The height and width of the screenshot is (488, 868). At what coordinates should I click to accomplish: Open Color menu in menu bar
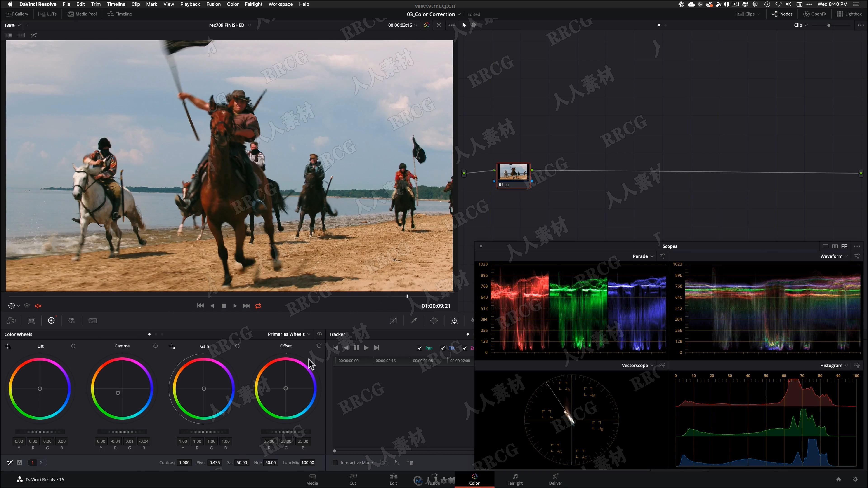pos(233,4)
